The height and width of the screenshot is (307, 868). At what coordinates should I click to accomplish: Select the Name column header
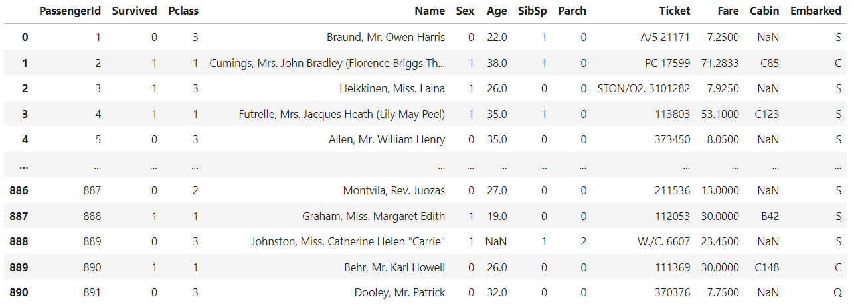(430, 11)
